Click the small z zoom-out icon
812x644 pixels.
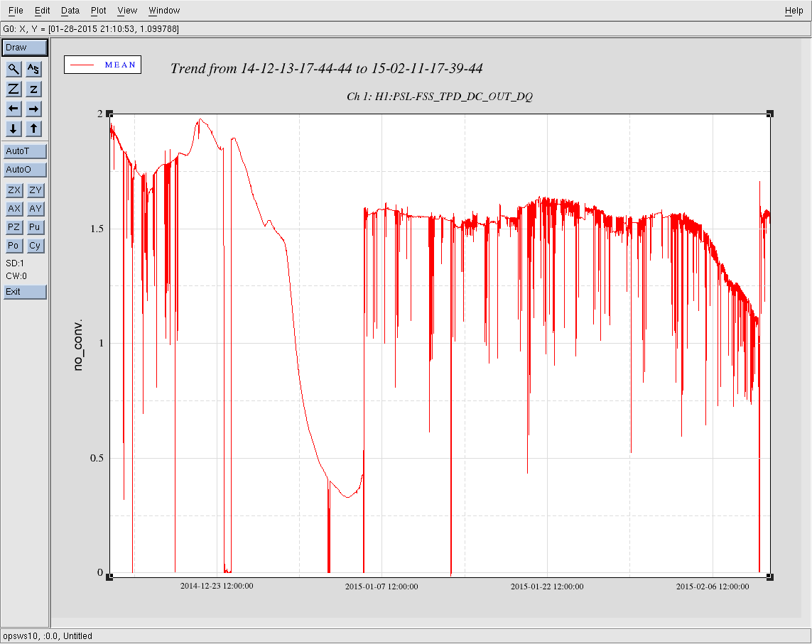point(33,89)
